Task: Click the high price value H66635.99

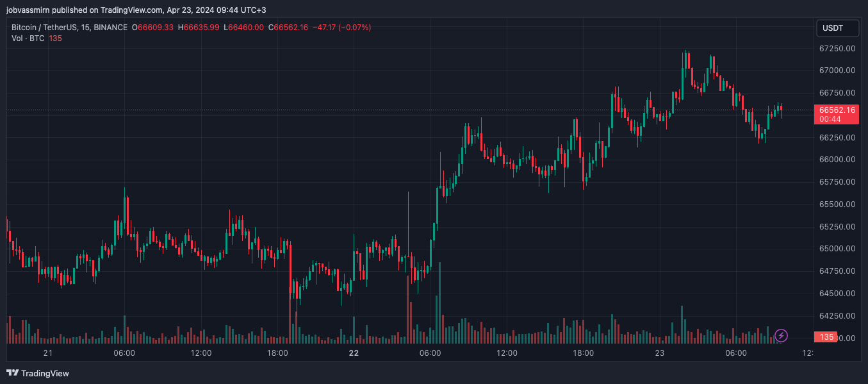Action: (199, 28)
